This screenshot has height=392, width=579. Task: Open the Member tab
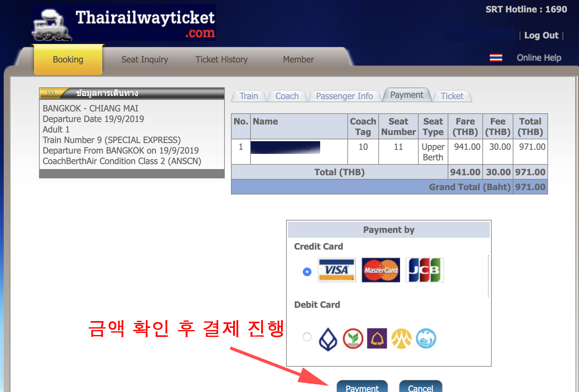(298, 59)
